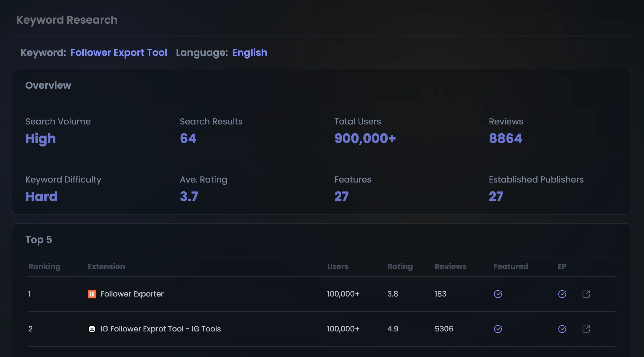Open external link for IG Follower Exprot Tool
Image resolution: width=644 pixels, height=357 pixels.
586,329
